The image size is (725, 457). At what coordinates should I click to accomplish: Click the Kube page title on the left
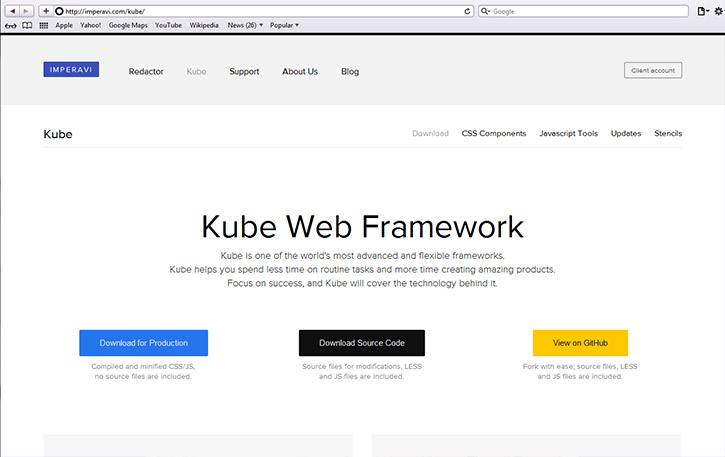click(x=58, y=134)
